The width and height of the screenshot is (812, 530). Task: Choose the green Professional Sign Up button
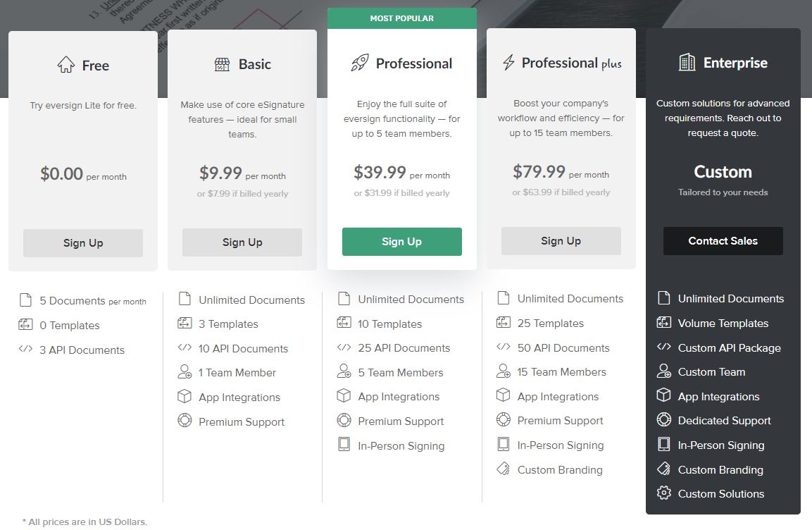coord(402,242)
